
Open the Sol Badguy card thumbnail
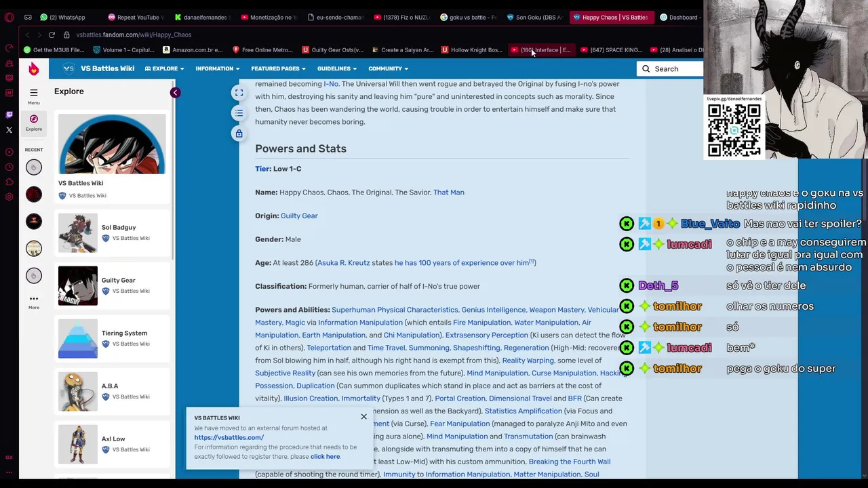click(78, 232)
